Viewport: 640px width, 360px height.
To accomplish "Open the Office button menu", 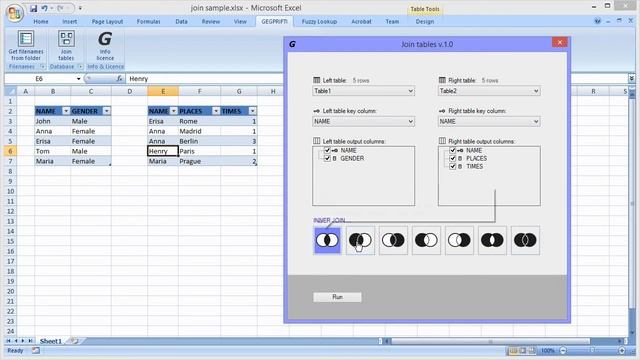I will point(15,13).
